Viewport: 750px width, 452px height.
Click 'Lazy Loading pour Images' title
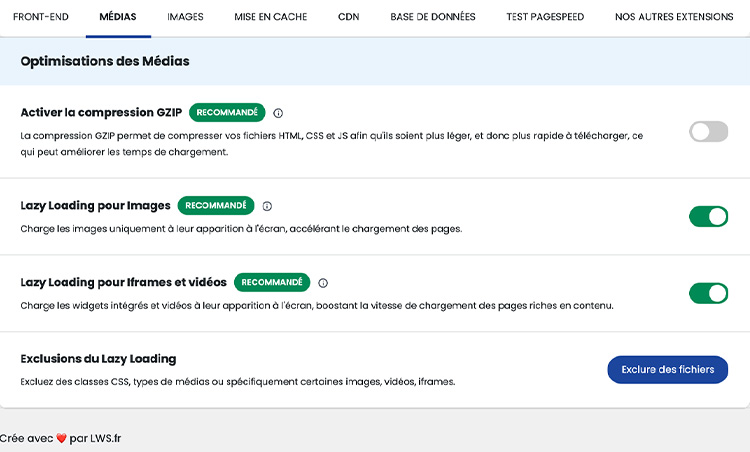pyautogui.click(x=95, y=206)
